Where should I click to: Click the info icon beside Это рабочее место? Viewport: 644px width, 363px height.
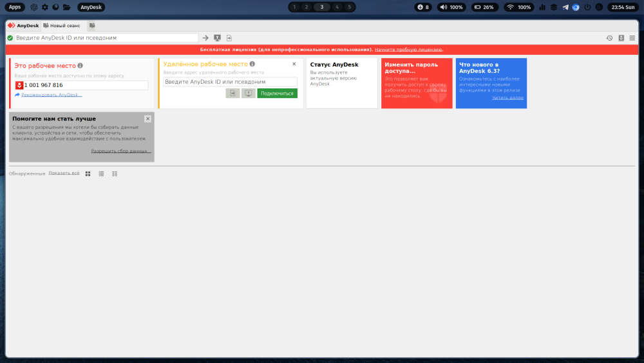click(80, 65)
